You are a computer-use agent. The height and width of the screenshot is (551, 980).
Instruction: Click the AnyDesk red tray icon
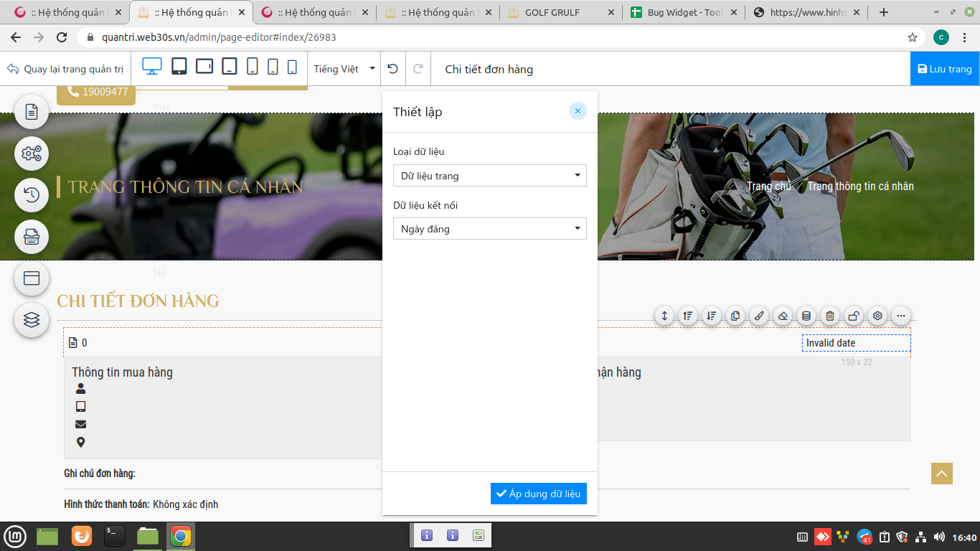[822, 537]
